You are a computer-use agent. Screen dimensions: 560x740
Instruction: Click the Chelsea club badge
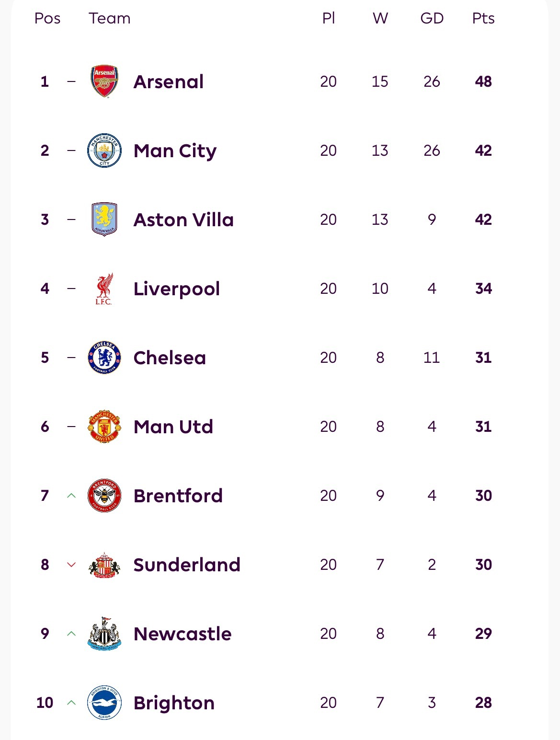104,358
